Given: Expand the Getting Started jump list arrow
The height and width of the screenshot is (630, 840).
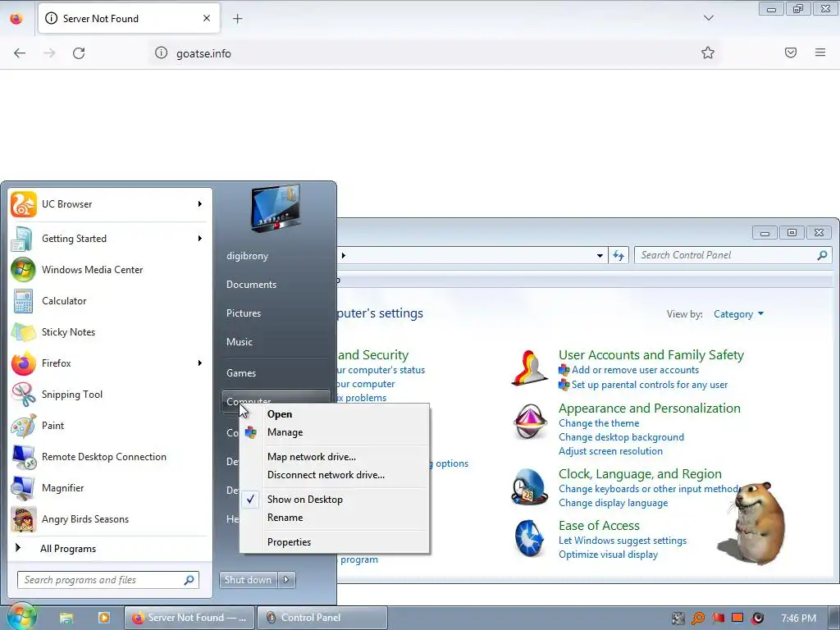Looking at the screenshot, I should tap(200, 239).
